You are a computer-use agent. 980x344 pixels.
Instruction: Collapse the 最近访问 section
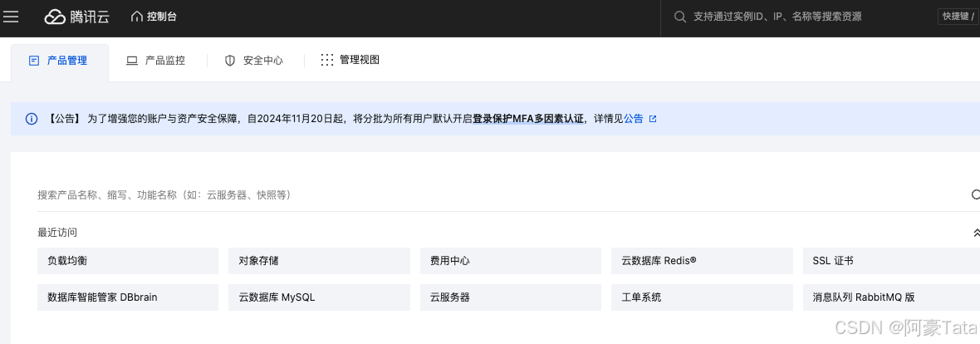pyautogui.click(x=976, y=233)
